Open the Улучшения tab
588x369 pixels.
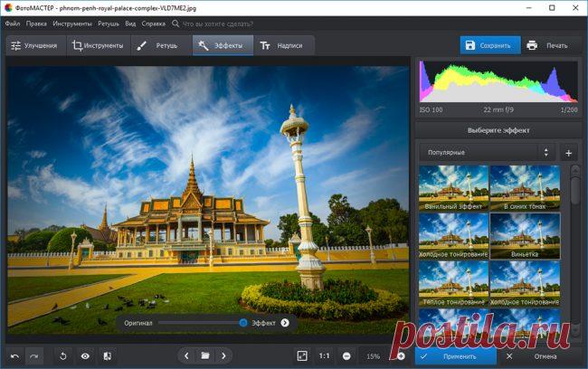point(35,46)
